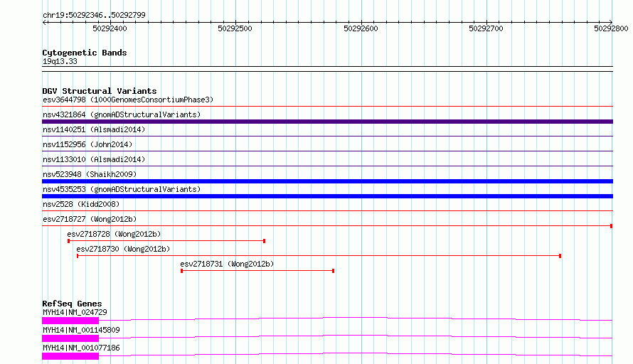Click the red esv2718731 span line

tap(257, 271)
